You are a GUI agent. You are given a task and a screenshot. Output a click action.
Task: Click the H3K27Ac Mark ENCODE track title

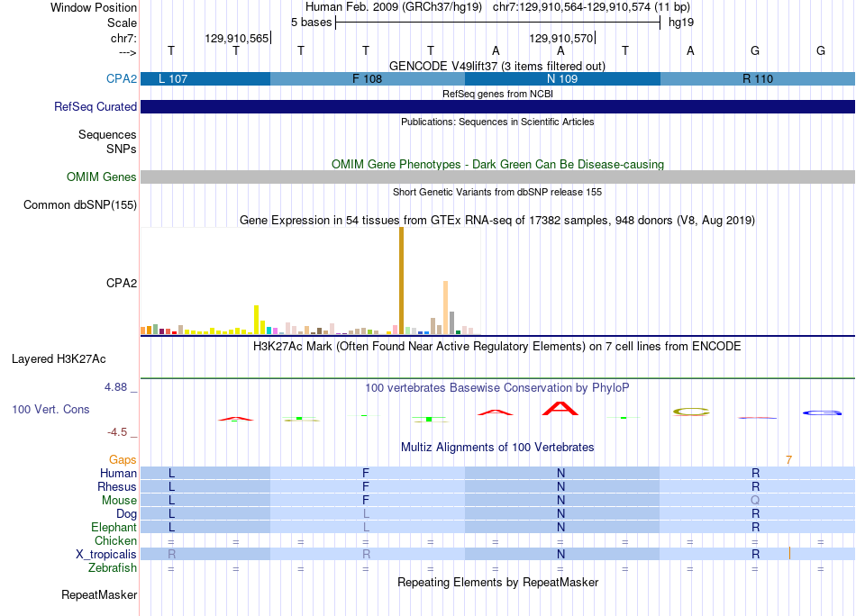click(497, 346)
